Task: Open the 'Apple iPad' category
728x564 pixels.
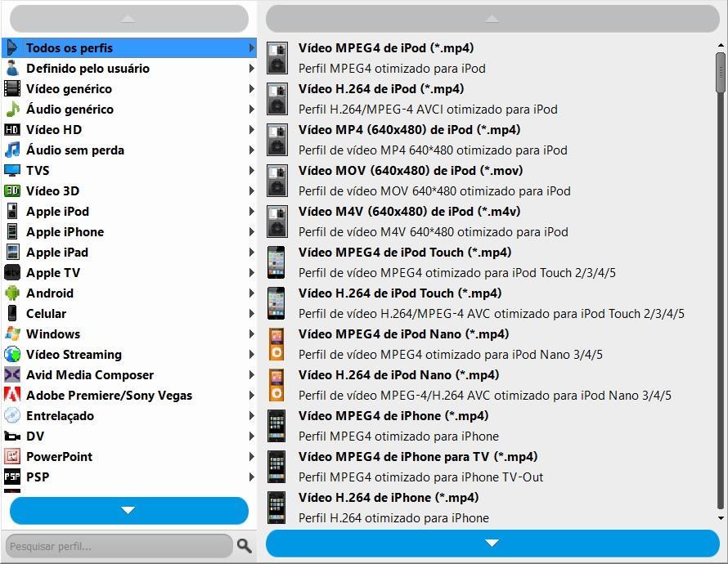Action: click(x=129, y=252)
